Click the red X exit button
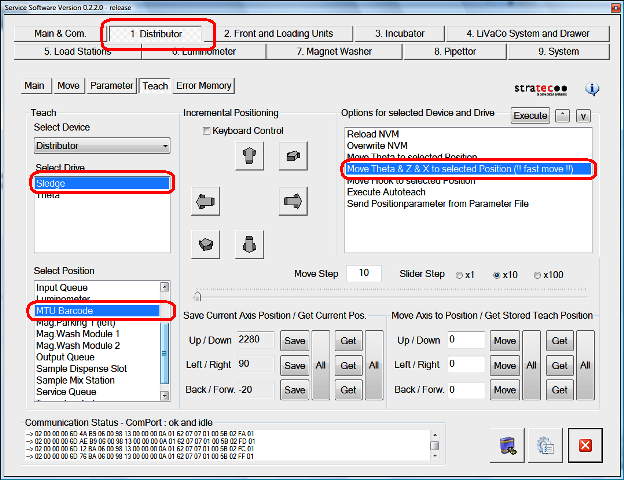 click(x=585, y=446)
